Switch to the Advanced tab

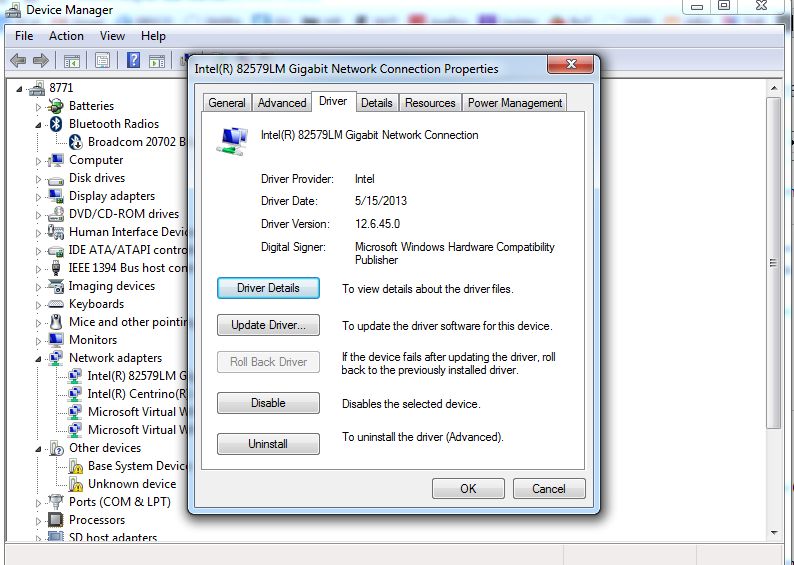(282, 103)
